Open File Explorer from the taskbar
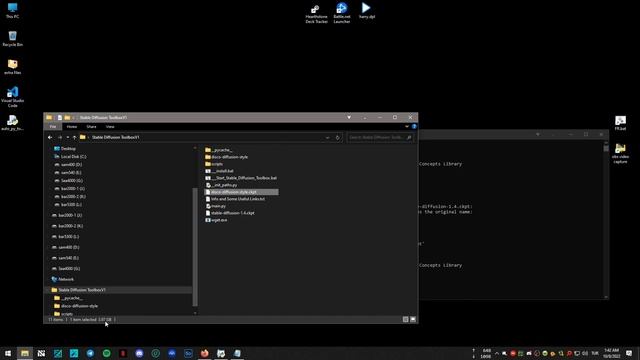Screen dimensions: 640x360 click(x=25, y=353)
